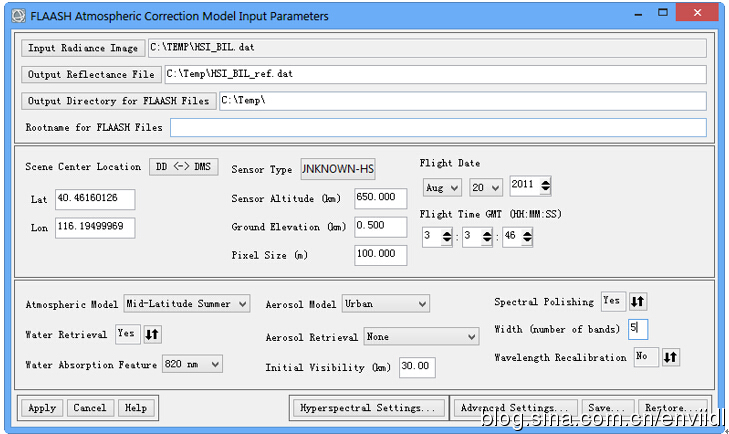Open the Atmospheric Model dropdown

tap(187, 304)
